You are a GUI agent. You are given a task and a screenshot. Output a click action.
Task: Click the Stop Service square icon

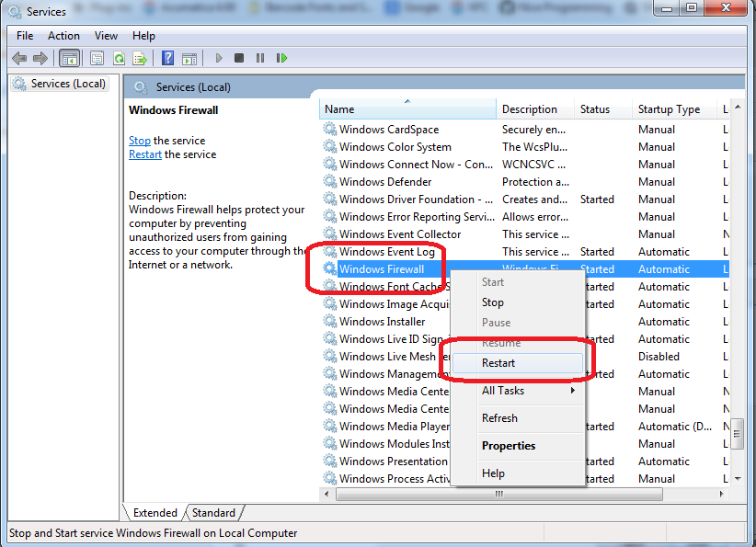[238, 58]
